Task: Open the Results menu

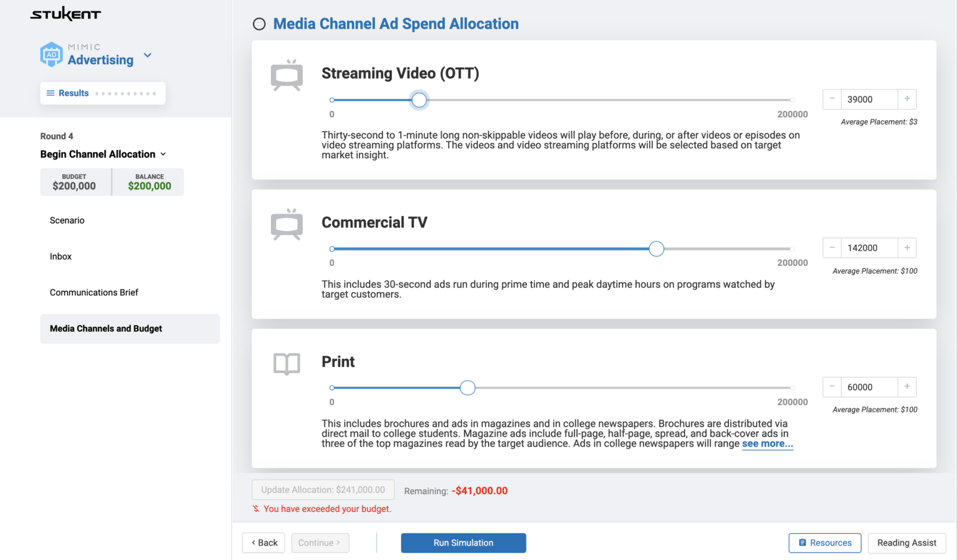Action: pyautogui.click(x=67, y=93)
